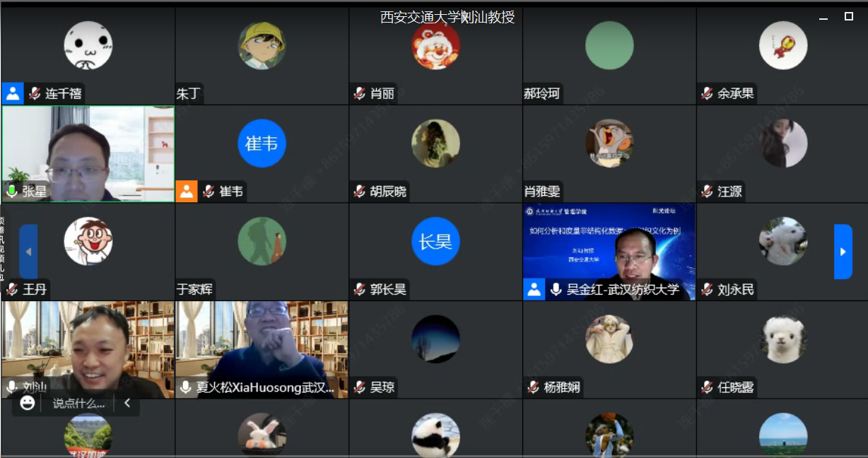
Task: Toggle the muted microphone for 余承果
Action: (707, 93)
